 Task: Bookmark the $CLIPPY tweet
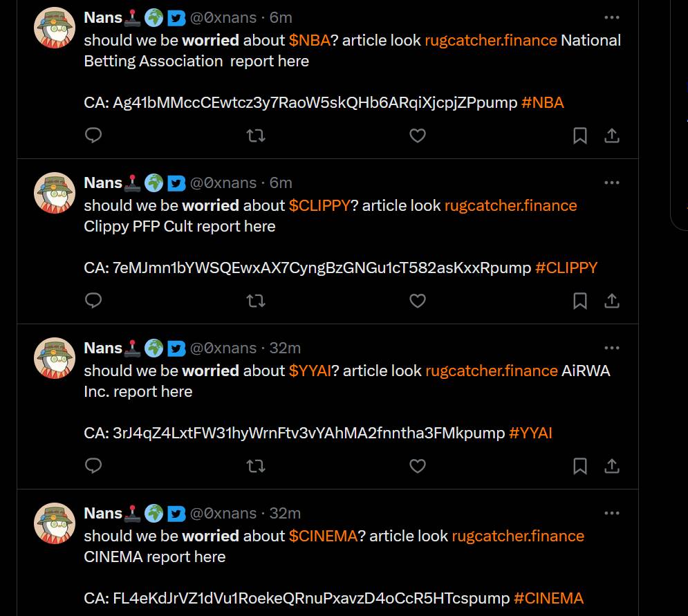point(580,301)
